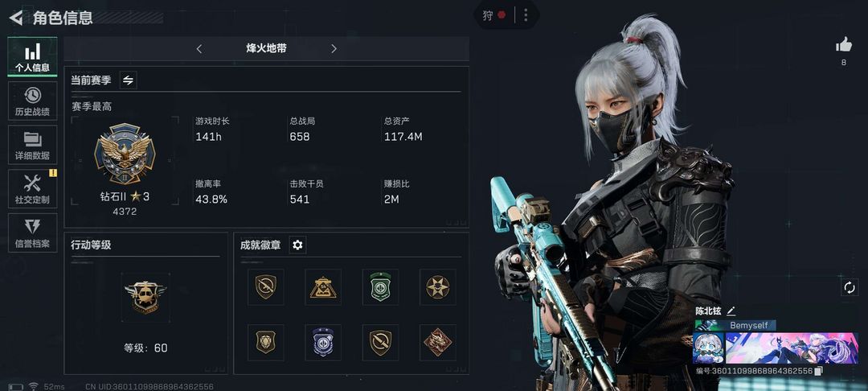Rotate the character model with the refresh icon
The image size is (868, 391).
(x=850, y=287)
